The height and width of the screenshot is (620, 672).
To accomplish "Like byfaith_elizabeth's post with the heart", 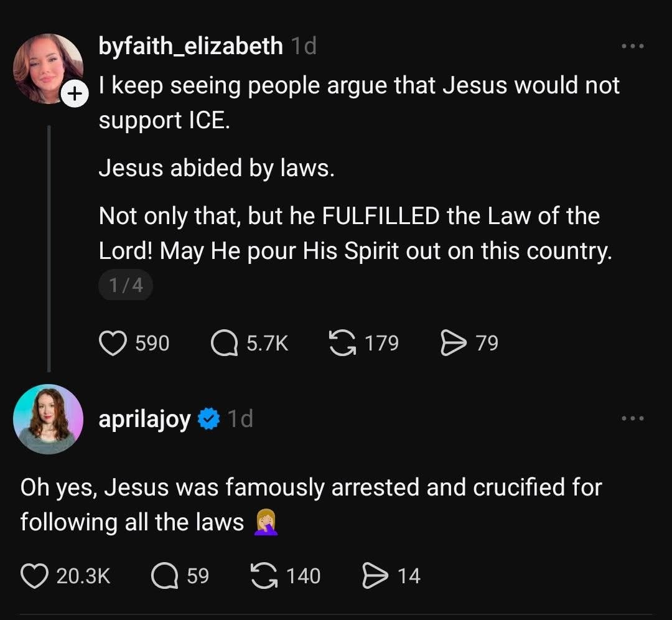I will (113, 342).
